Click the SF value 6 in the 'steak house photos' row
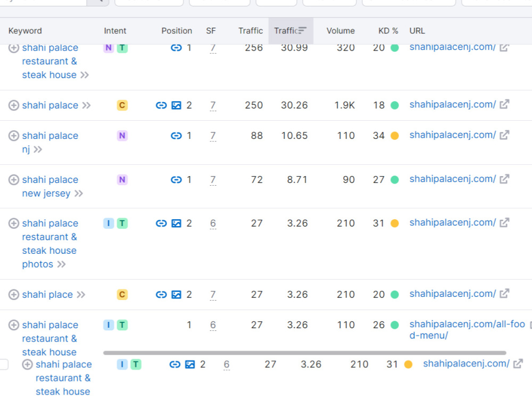Image resolution: width=532 pixels, height=399 pixels. (213, 223)
